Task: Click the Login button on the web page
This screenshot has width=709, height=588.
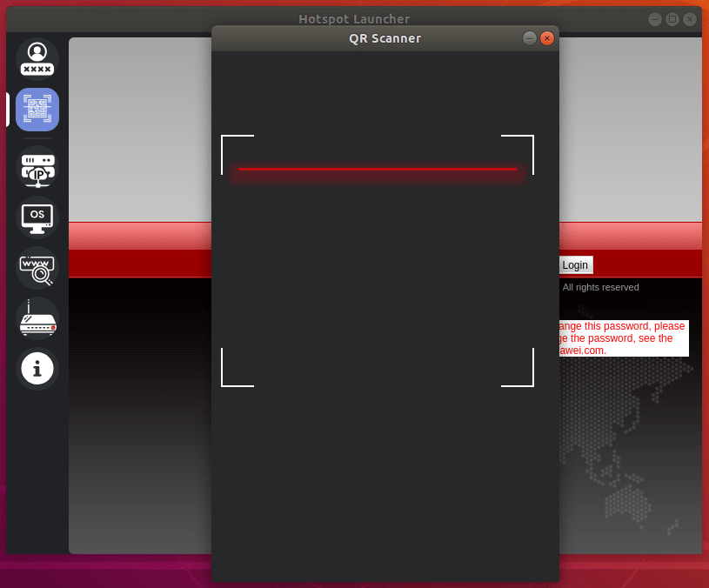Action: 575,265
